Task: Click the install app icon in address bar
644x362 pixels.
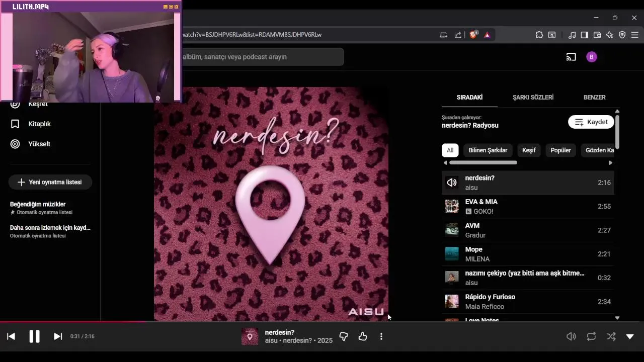Action: (x=444, y=35)
